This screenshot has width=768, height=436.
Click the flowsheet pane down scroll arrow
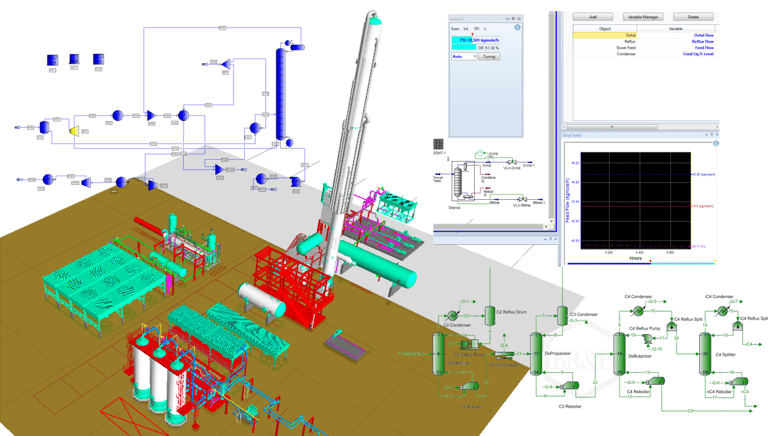click(x=551, y=221)
